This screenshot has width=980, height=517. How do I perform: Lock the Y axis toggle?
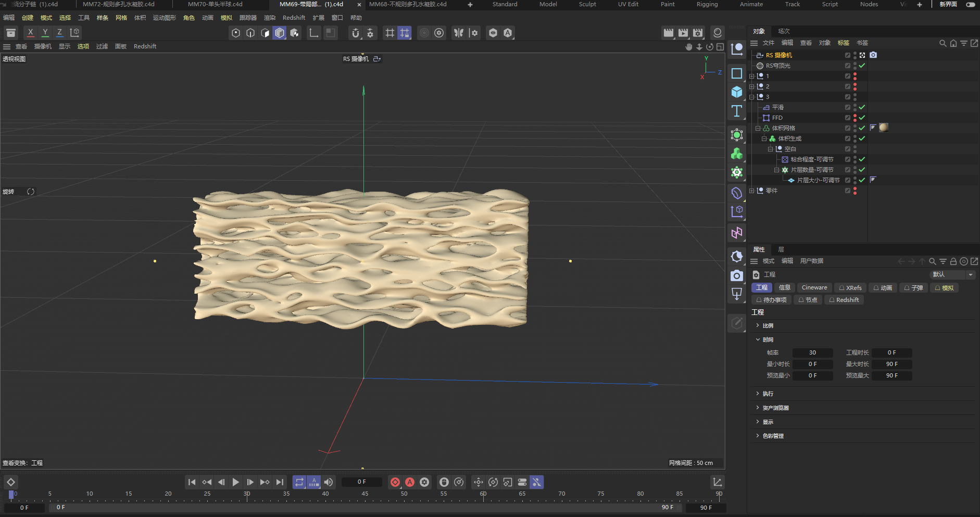pyautogui.click(x=45, y=32)
